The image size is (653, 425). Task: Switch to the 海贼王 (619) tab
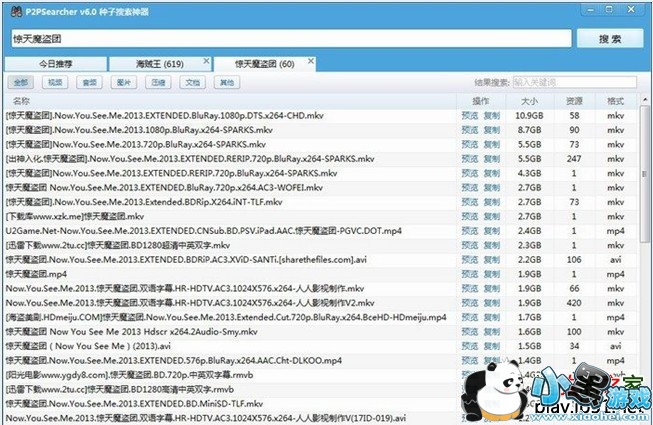coord(160,64)
